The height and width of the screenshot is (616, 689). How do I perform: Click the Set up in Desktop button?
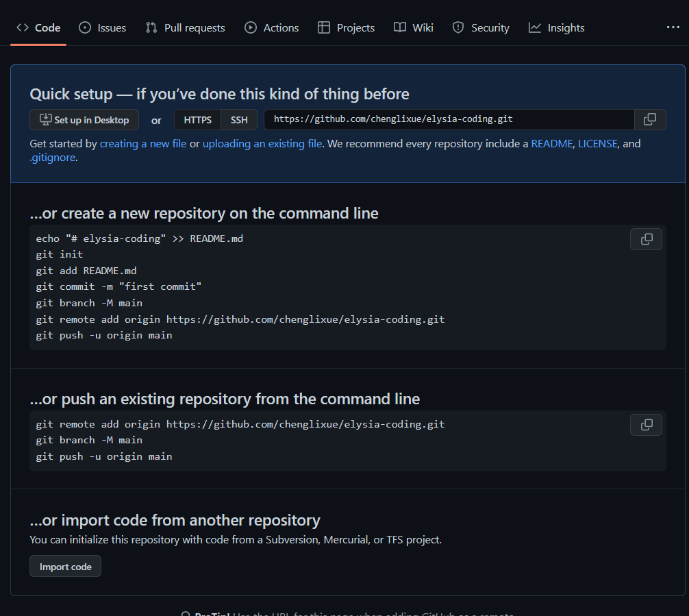84,120
